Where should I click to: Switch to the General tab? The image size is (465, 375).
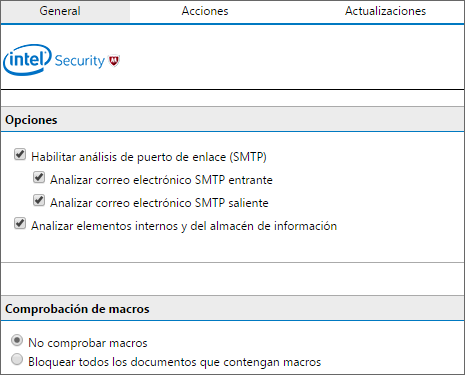click(60, 11)
